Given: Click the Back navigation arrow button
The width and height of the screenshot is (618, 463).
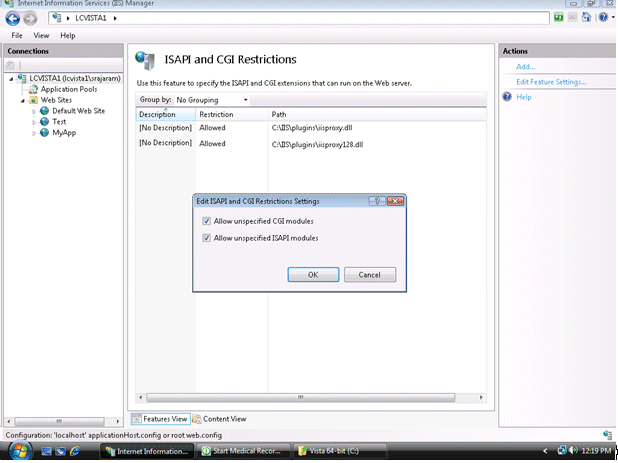Looking at the screenshot, I should click(13, 19).
